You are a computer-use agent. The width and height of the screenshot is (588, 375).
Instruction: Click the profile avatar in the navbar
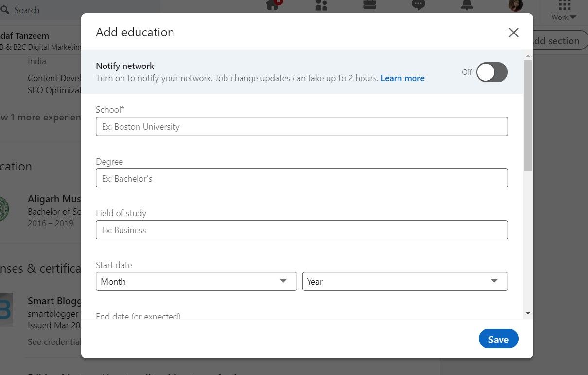(x=515, y=5)
